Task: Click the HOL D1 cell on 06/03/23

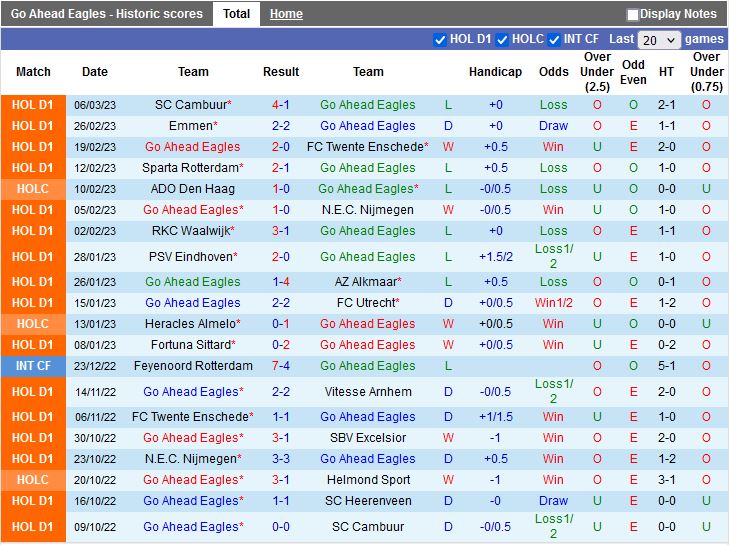Action: tap(33, 105)
